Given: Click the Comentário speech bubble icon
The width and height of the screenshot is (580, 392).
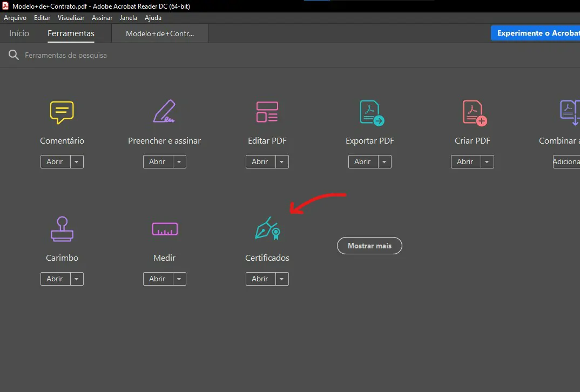Looking at the screenshot, I should 62,112.
